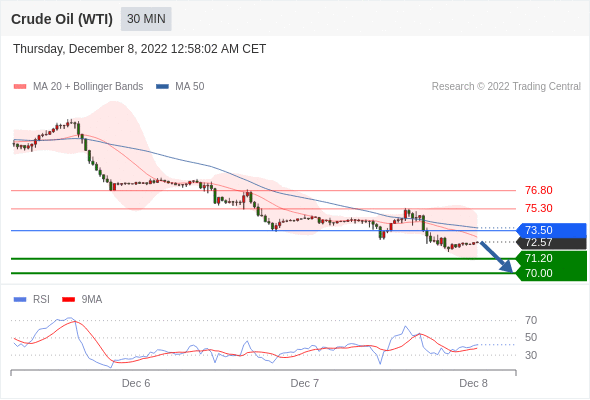Toggle the RSI legend label
This screenshot has width=590, height=400.
tap(41, 300)
